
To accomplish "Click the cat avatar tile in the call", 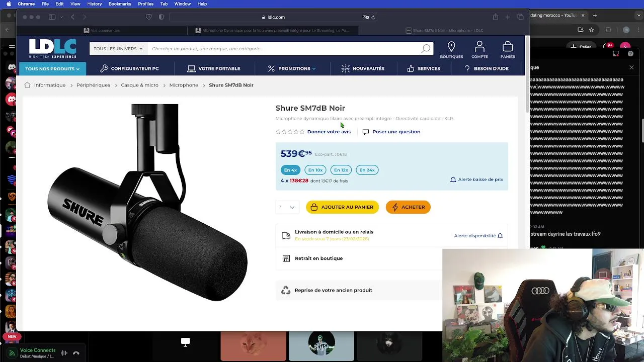I will pyautogui.click(x=253, y=346).
